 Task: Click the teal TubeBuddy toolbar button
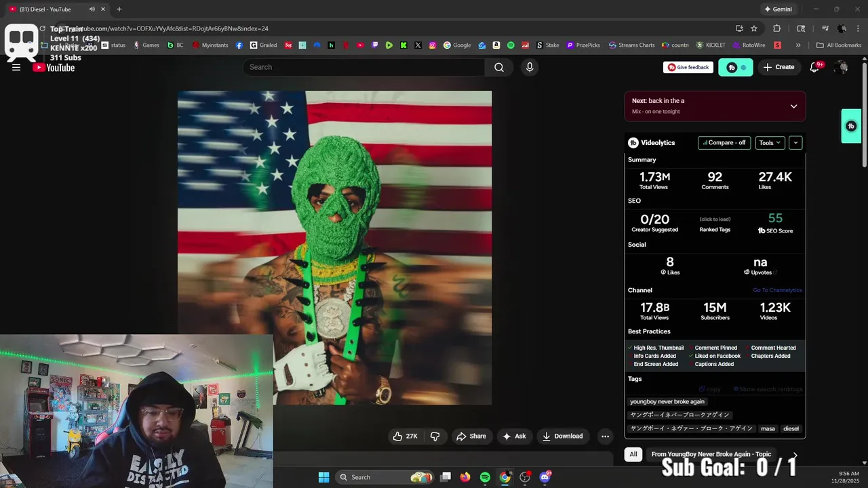click(736, 67)
